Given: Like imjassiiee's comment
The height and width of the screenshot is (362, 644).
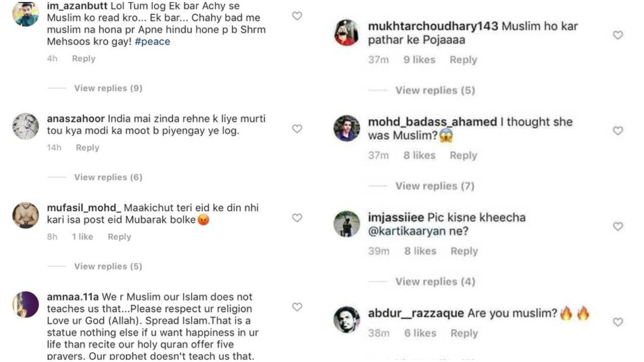Looking at the screenshot, I should pos(617,227).
